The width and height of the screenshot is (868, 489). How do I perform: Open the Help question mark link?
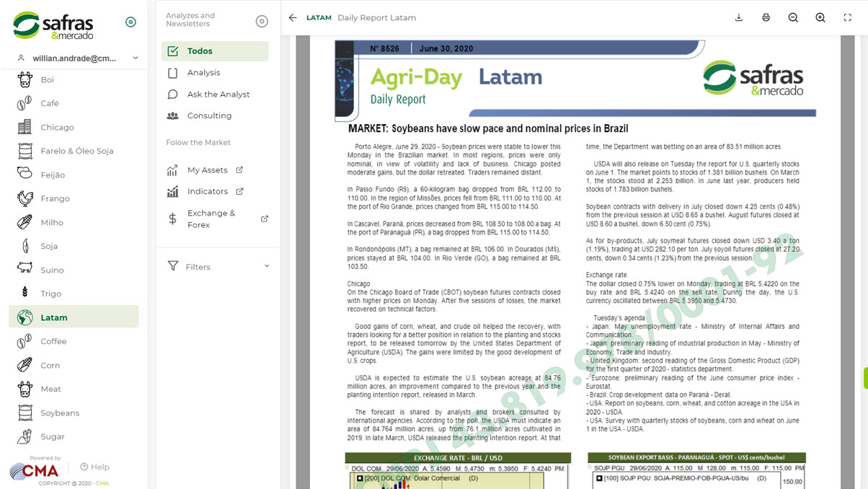coord(94,467)
